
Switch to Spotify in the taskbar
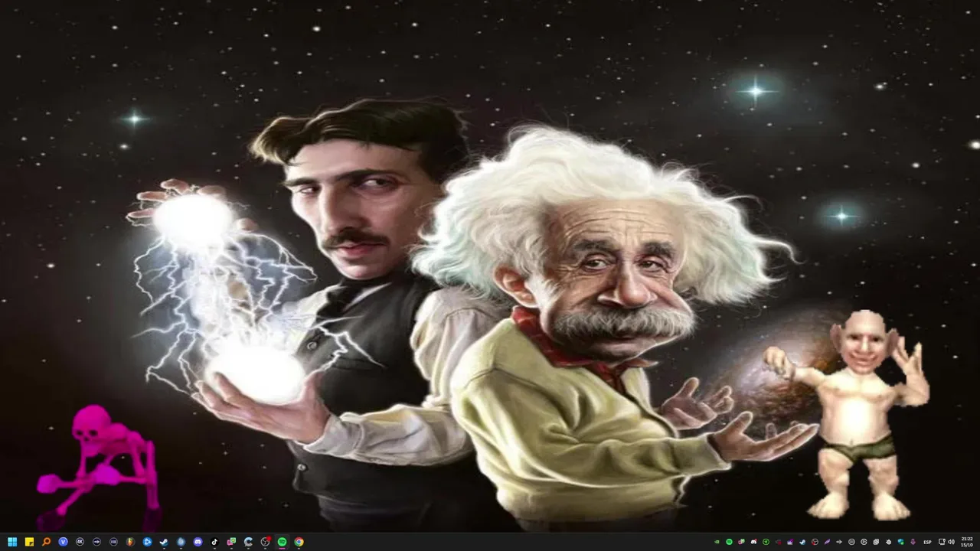coord(282,542)
